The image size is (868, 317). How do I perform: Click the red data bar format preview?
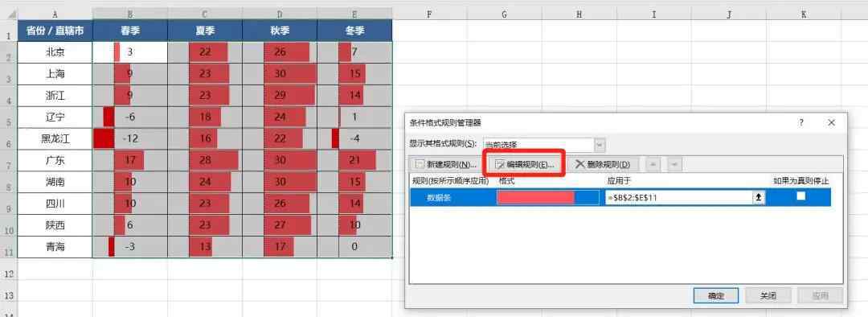547,197
